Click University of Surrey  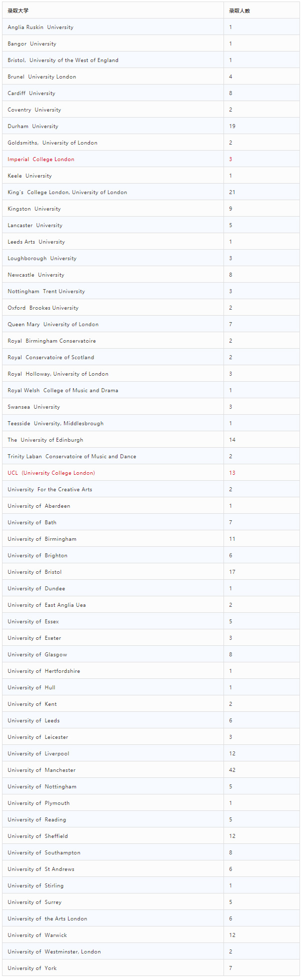pyautogui.click(x=34, y=902)
